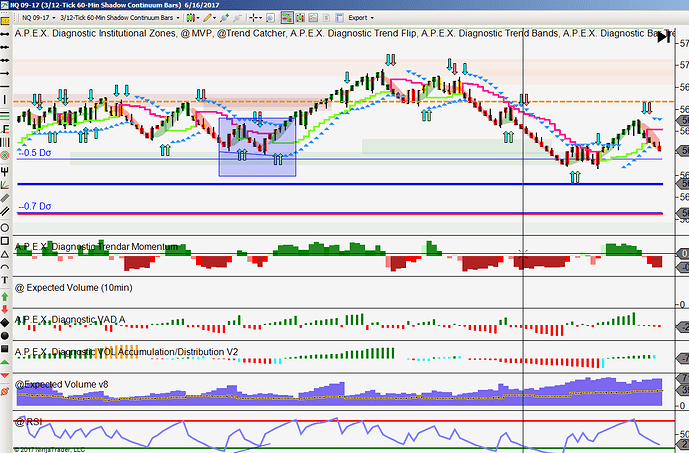Select the Diamond marker tool
The height and width of the screenshot is (453, 689).
pos(5,323)
